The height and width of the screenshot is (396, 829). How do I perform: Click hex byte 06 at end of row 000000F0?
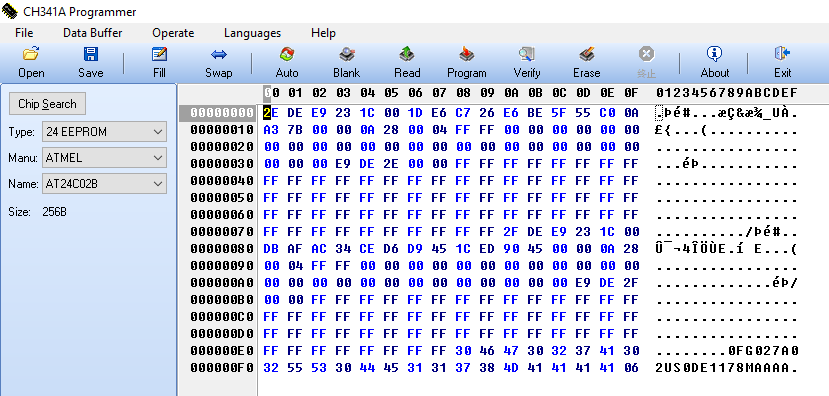point(631,367)
